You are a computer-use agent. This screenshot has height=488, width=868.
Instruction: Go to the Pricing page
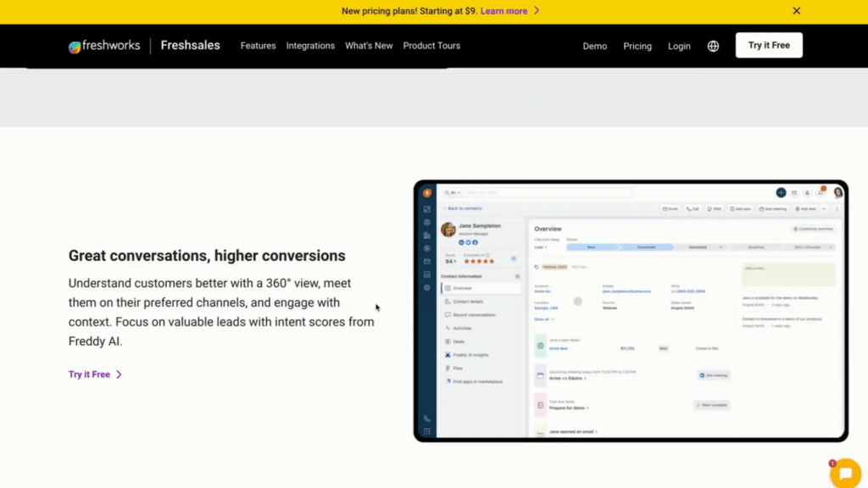click(637, 47)
